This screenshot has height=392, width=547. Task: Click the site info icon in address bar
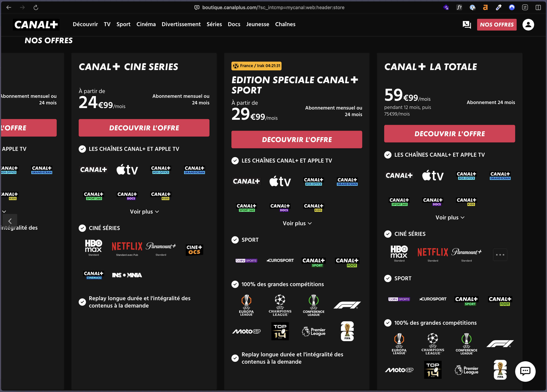pyautogui.click(x=197, y=7)
